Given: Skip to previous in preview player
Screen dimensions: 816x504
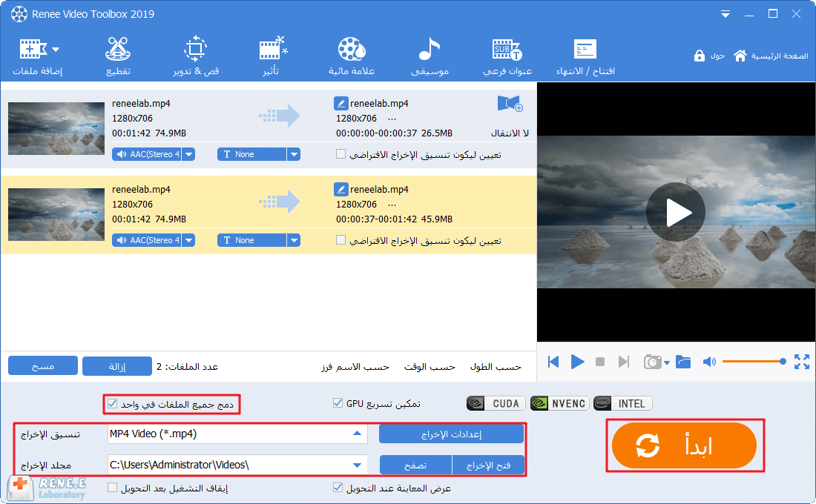Looking at the screenshot, I should coord(553,362).
